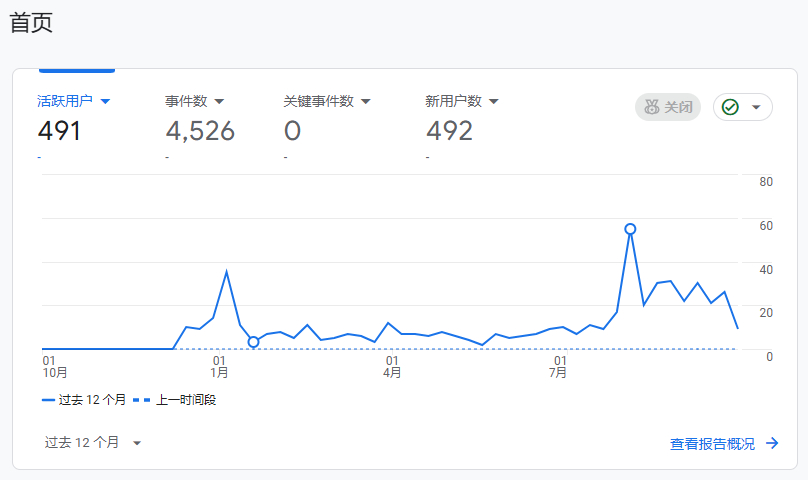
Task: Select the 活跃用户 metric tab
Action: [x=64, y=101]
